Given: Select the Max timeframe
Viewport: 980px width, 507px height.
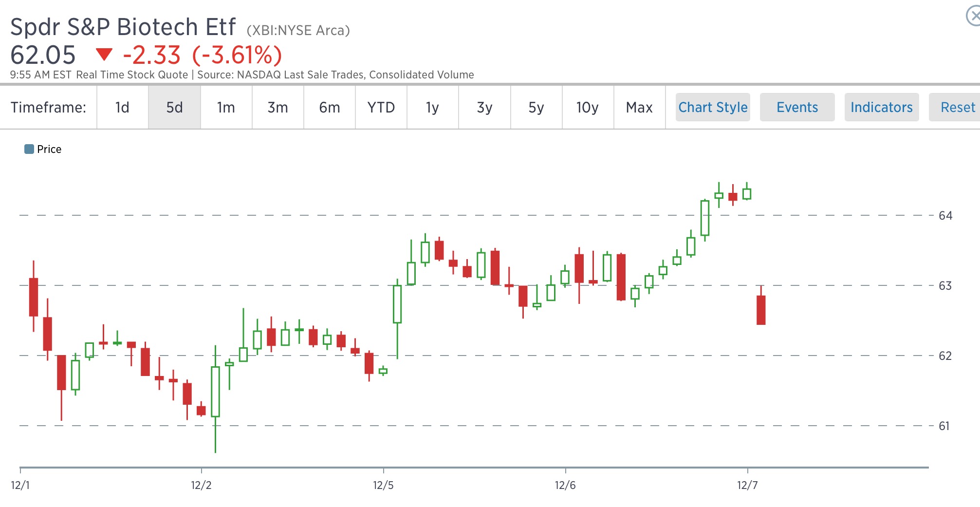Looking at the screenshot, I should [639, 107].
